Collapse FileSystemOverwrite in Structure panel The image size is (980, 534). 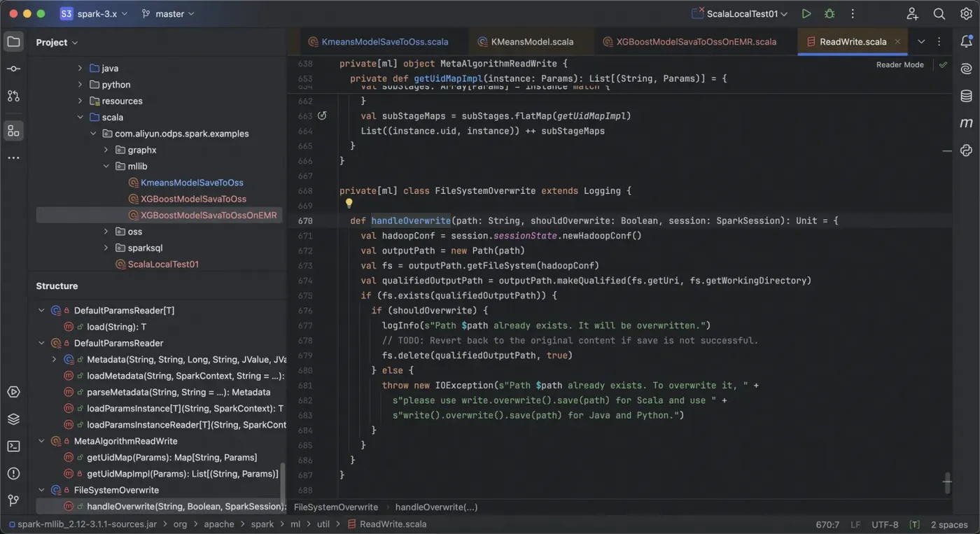tap(41, 490)
